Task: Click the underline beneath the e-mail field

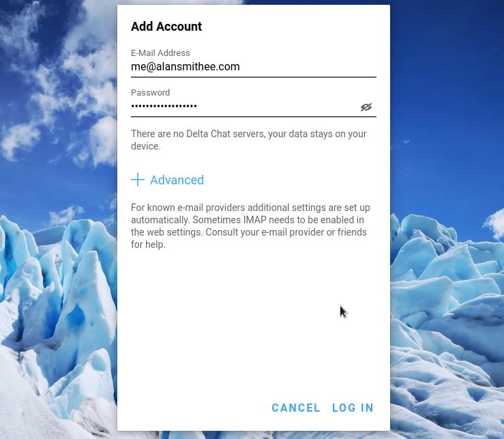Action: [253, 76]
